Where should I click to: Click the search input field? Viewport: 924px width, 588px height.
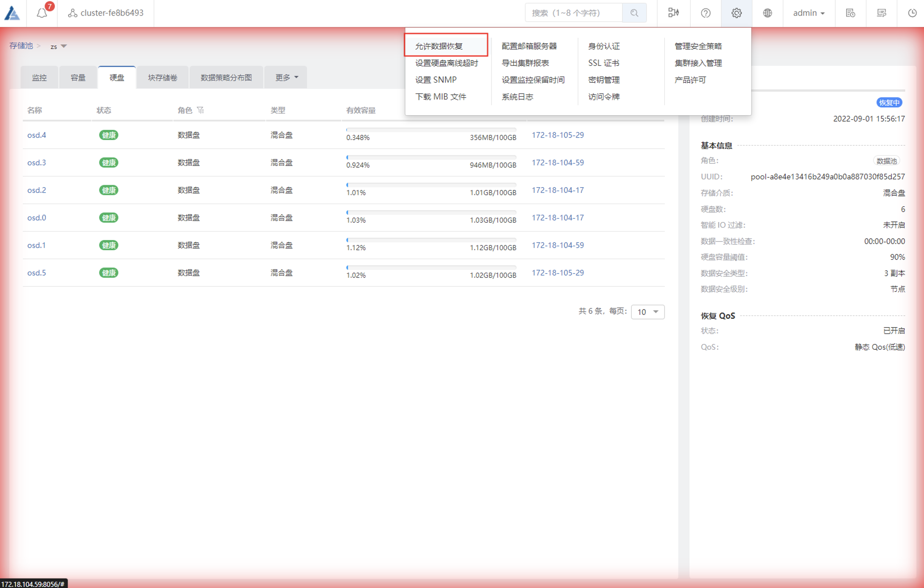tap(573, 13)
